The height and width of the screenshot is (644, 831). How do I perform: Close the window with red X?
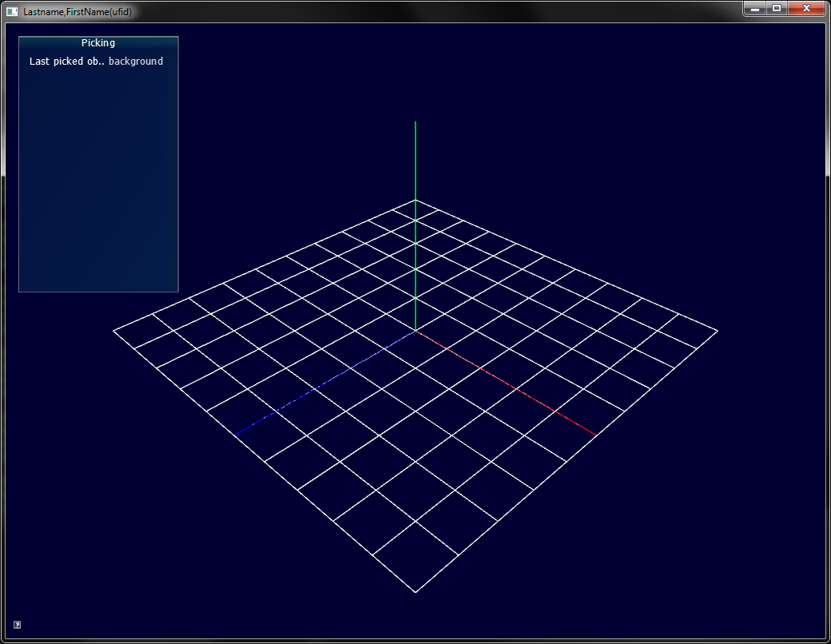tap(807, 8)
